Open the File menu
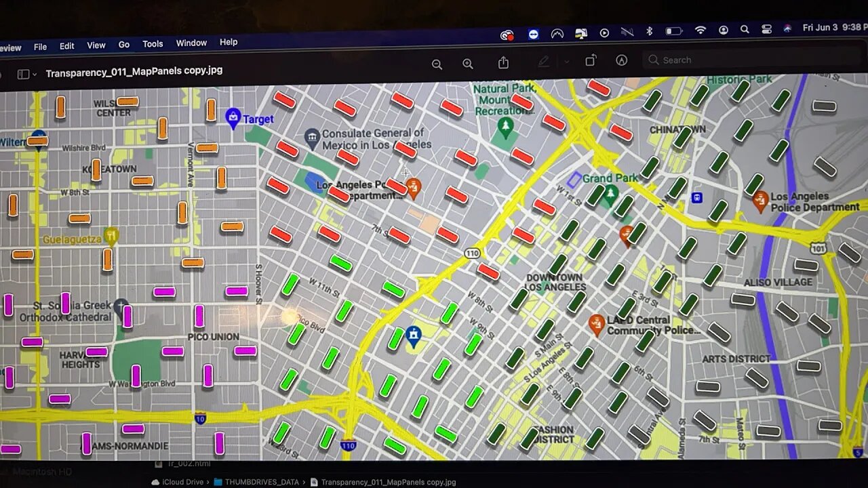The image size is (868, 488). 41,47
